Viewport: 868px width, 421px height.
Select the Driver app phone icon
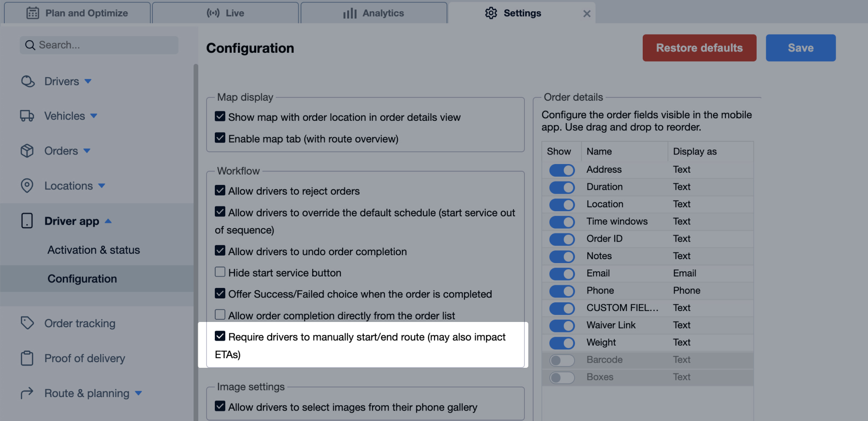(x=27, y=221)
